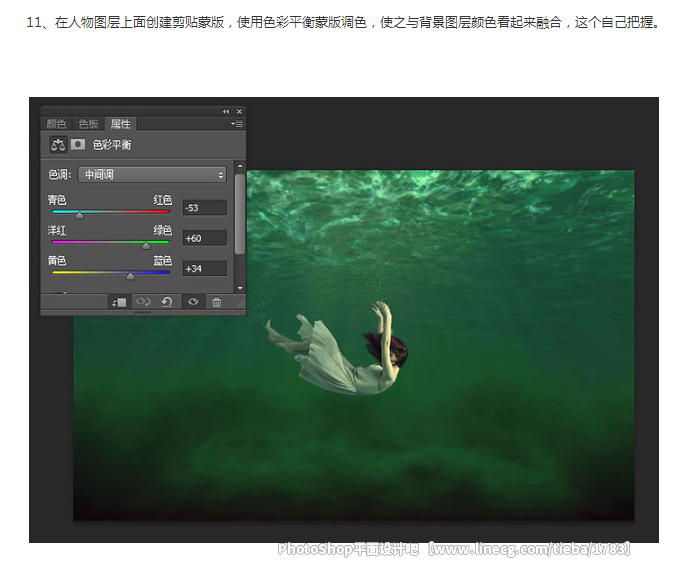Click the underwater woman figure in canvas
686x568 pixels.
[337, 348]
